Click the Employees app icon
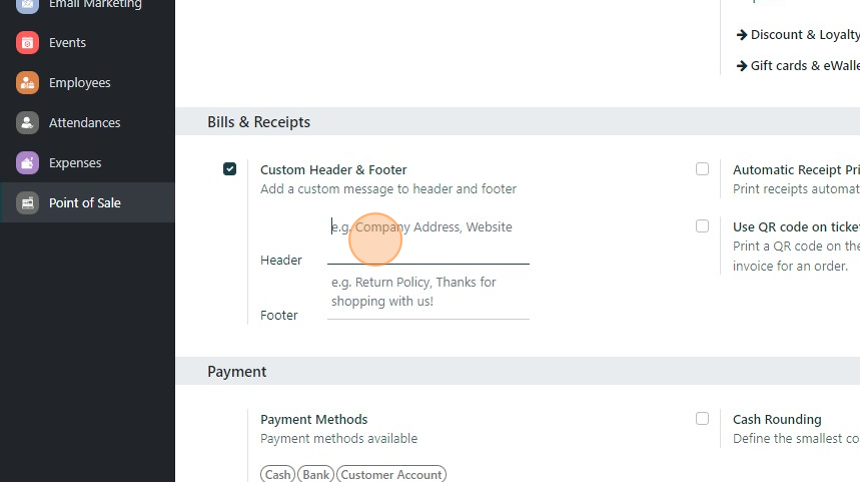The image size is (860, 482). [27, 83]
